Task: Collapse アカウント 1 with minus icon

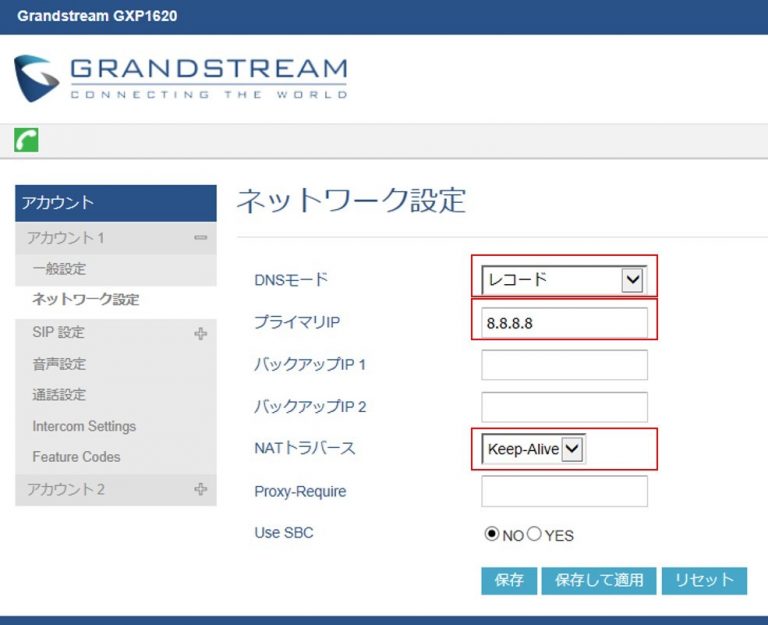Action: (x=200, y=238)
